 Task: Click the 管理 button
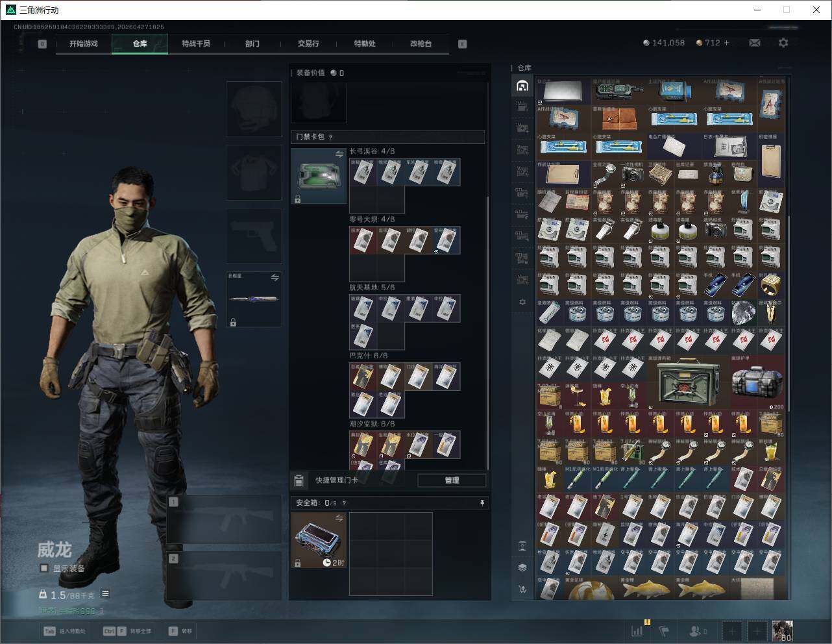pos(452,480)
